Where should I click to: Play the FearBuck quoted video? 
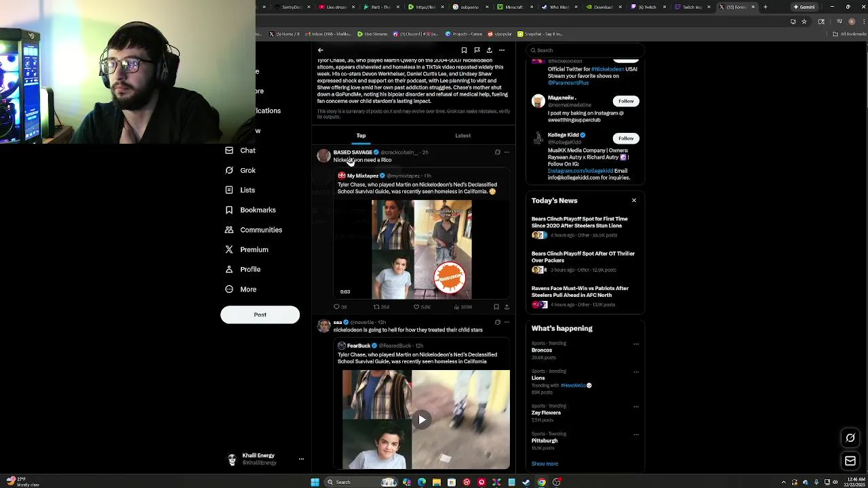[422, 420]
